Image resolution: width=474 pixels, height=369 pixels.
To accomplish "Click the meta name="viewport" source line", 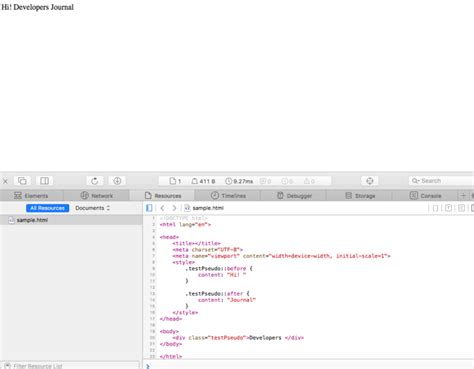I will (281, 256).
